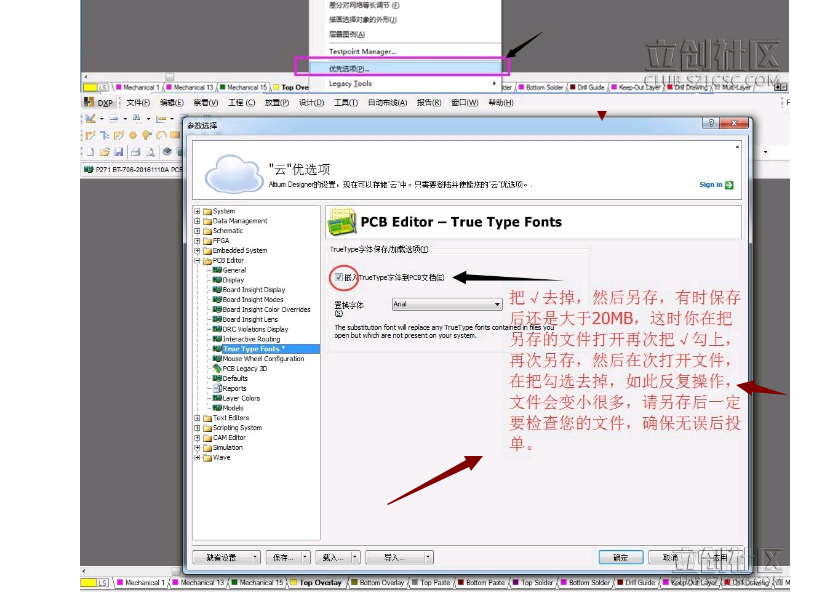Click the magenta Mechanical 1 layer swatch
The image size is (823, 596).
[121, 582]
